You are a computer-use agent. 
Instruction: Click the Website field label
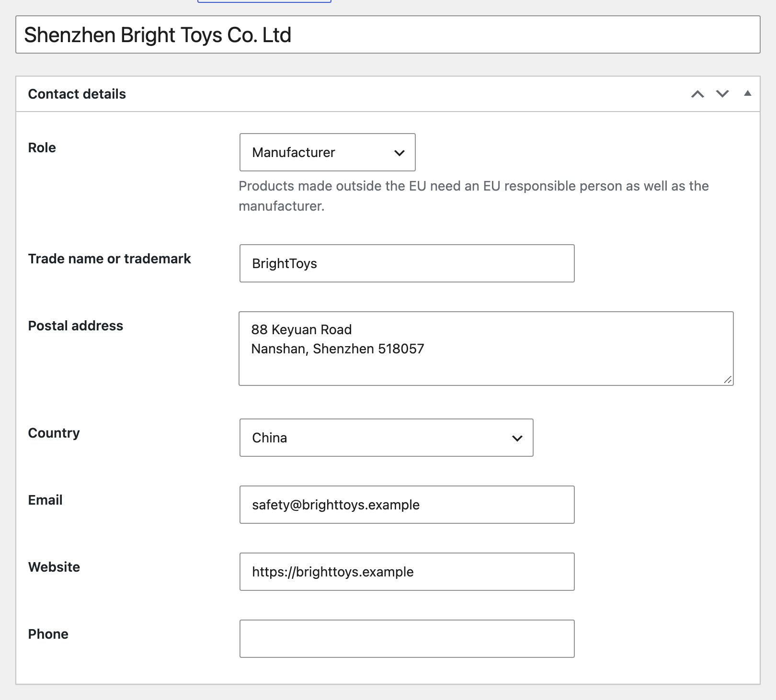54,567
